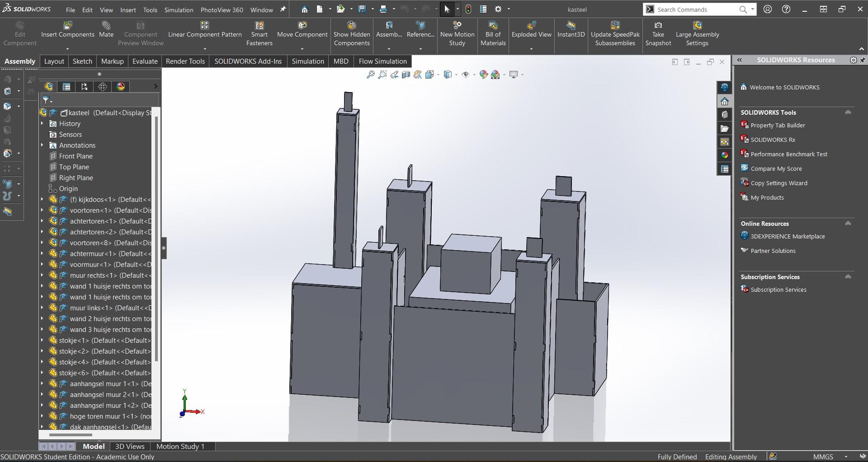Select the Move Component tool
Viewport: 868px width, 462px height.
click(302, 30)
